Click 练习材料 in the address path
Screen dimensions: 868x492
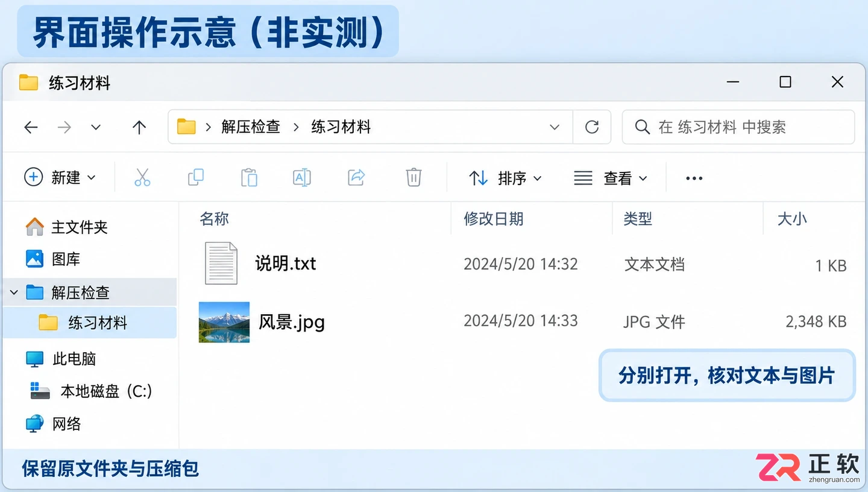tap(341, 127)
